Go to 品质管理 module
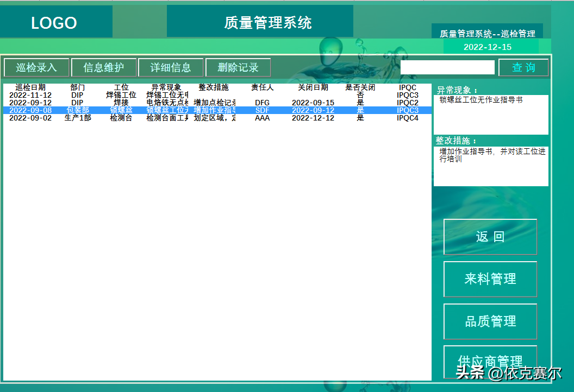 [x=490, y=321]
